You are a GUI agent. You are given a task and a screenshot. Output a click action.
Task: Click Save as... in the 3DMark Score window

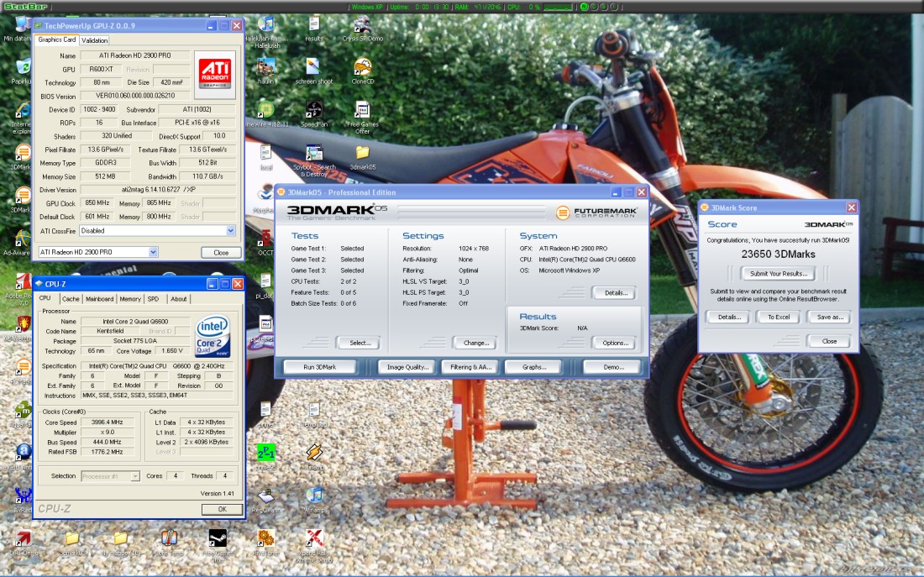830,317
